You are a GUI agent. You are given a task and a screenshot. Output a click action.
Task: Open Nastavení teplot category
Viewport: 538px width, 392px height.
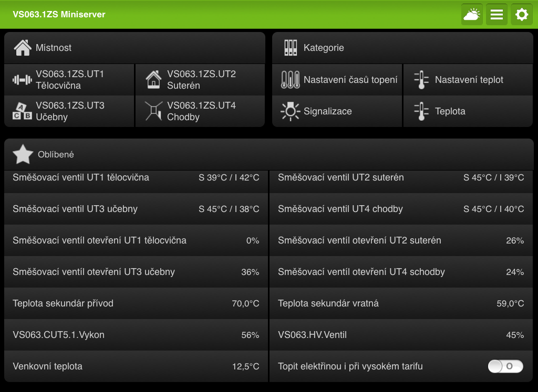click(x=469, y=80)
